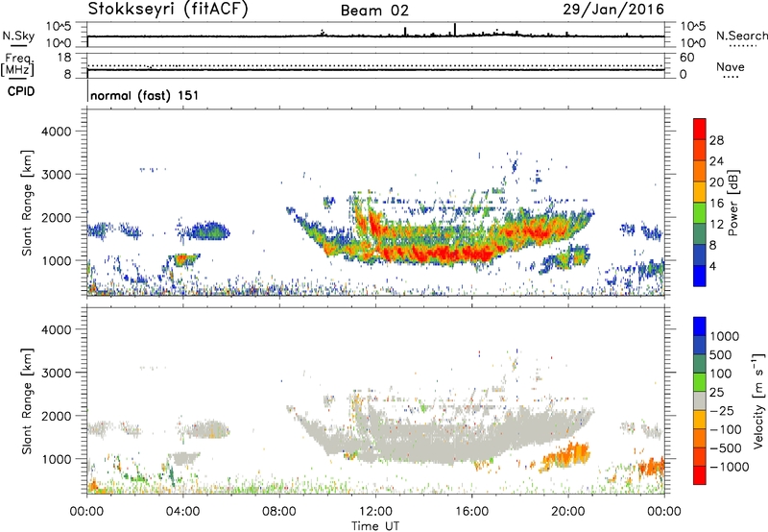Screen dimensions: 768x532
Task: Click the 'N.Search' legend label
Action: point(741,36)
